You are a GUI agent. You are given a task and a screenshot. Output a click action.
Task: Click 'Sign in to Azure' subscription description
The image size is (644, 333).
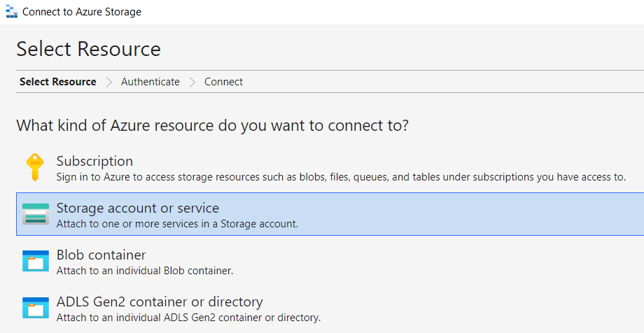[x=341, y=178]
